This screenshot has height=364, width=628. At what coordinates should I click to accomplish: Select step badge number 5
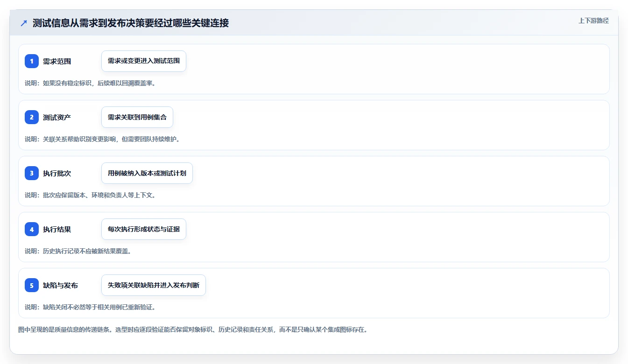(x=32, y=285)
